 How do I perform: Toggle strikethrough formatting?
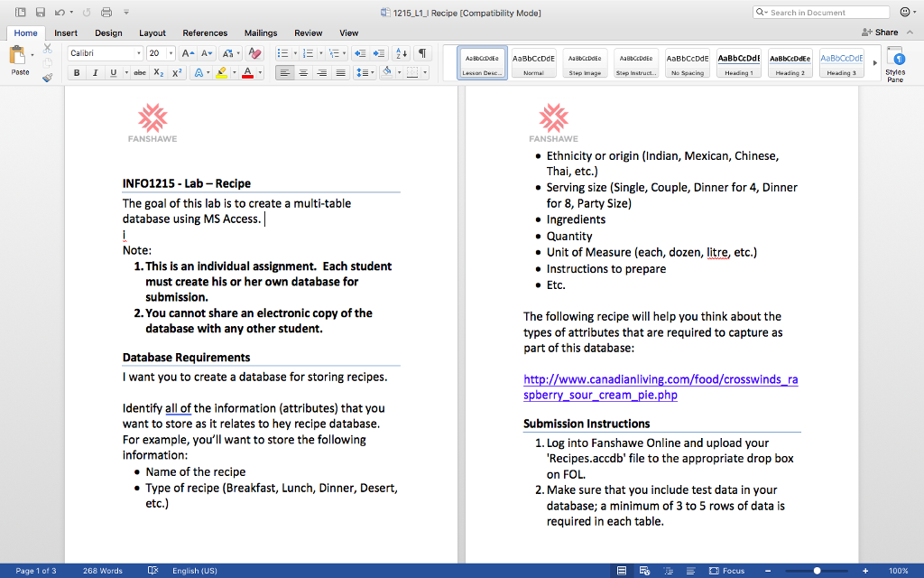(140, 72)
